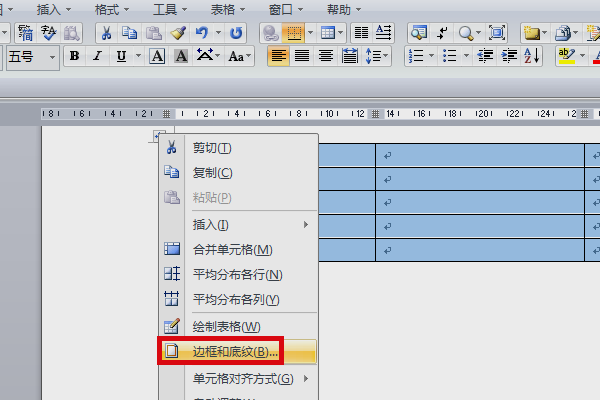
Task: Select the Format Painter brush icon
Action: [178, 33]
